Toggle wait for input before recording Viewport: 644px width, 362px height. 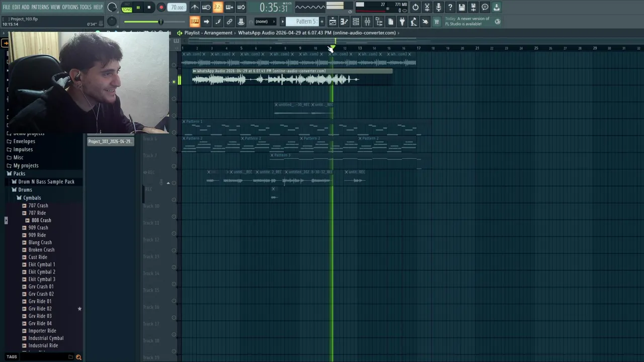click(x=206, y=7)
